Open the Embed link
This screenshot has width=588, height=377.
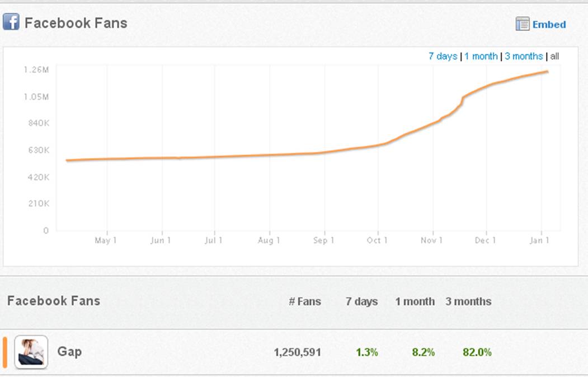point(549,25)
